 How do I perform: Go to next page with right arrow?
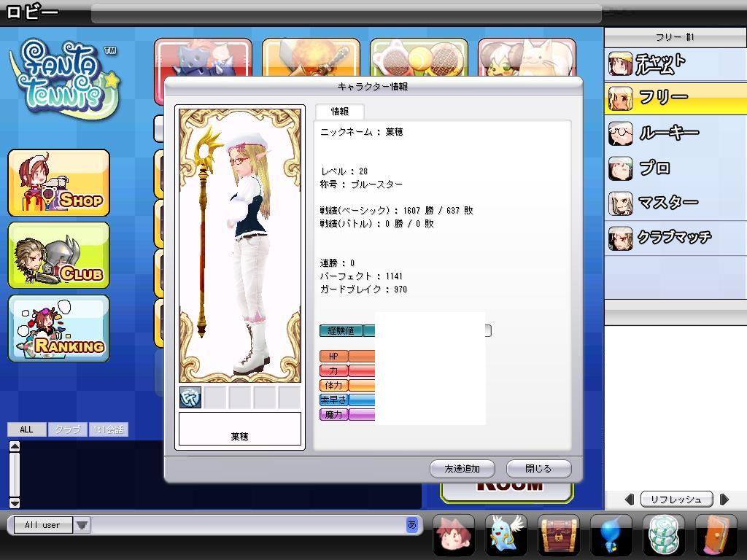coord(724,499)
